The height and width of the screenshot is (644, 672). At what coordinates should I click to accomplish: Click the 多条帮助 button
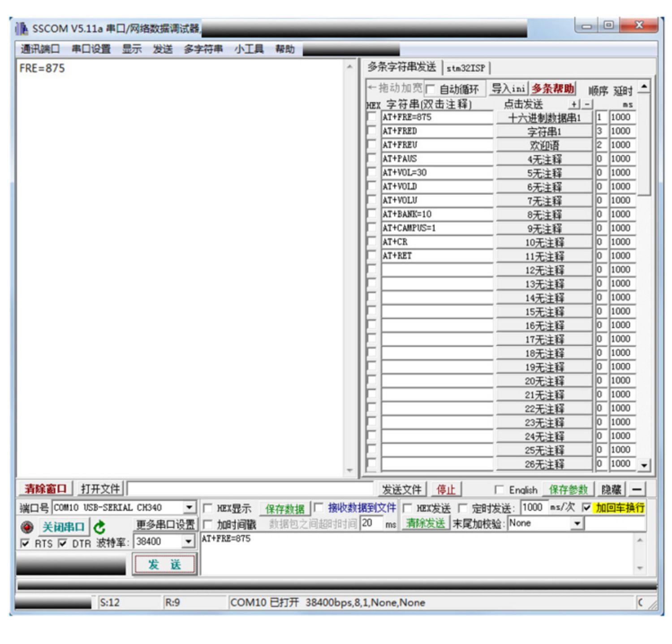tap(553, 88)
